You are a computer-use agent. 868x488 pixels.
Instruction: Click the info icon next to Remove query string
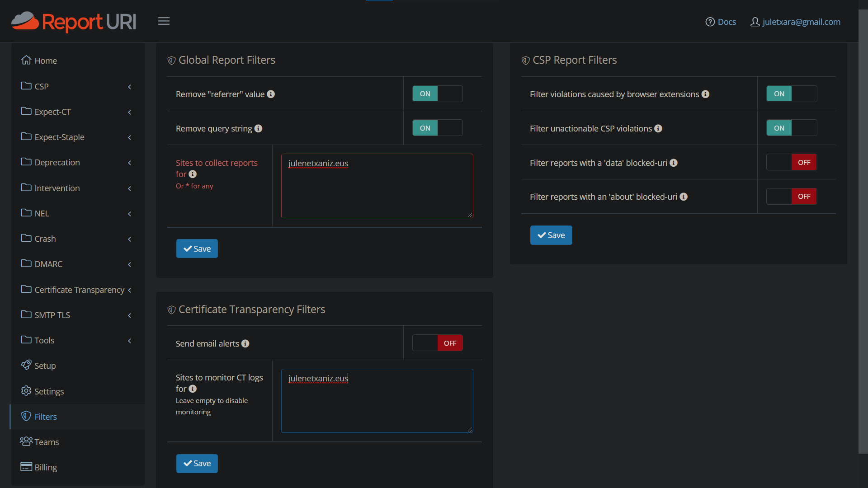coord(259,128)
